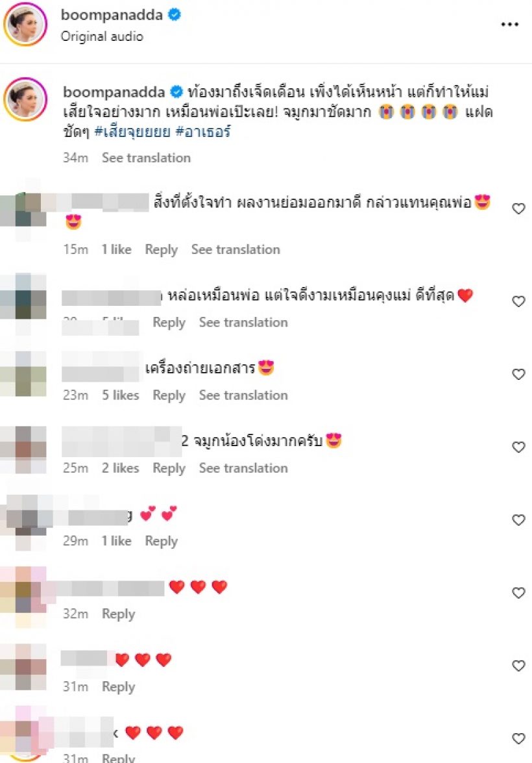Image resolution: width=532 pixels, height=763 pixels.
Task: Open the boompanadda profile picture in the header
Action: (25, 24)
